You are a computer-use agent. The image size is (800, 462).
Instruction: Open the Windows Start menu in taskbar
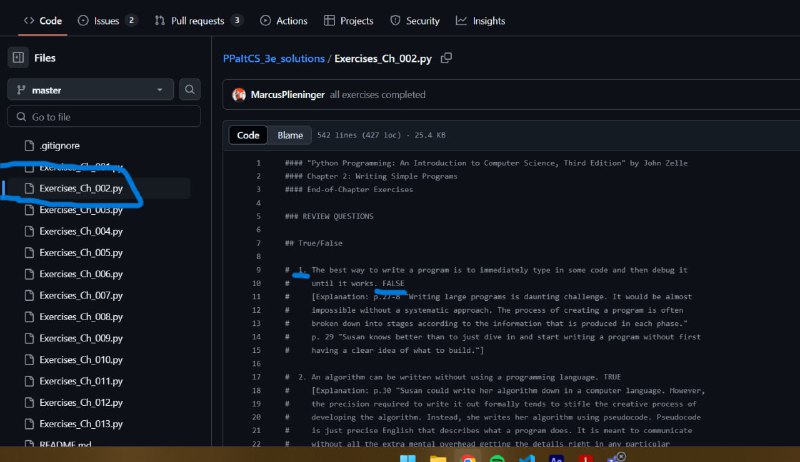click(407, 458)
